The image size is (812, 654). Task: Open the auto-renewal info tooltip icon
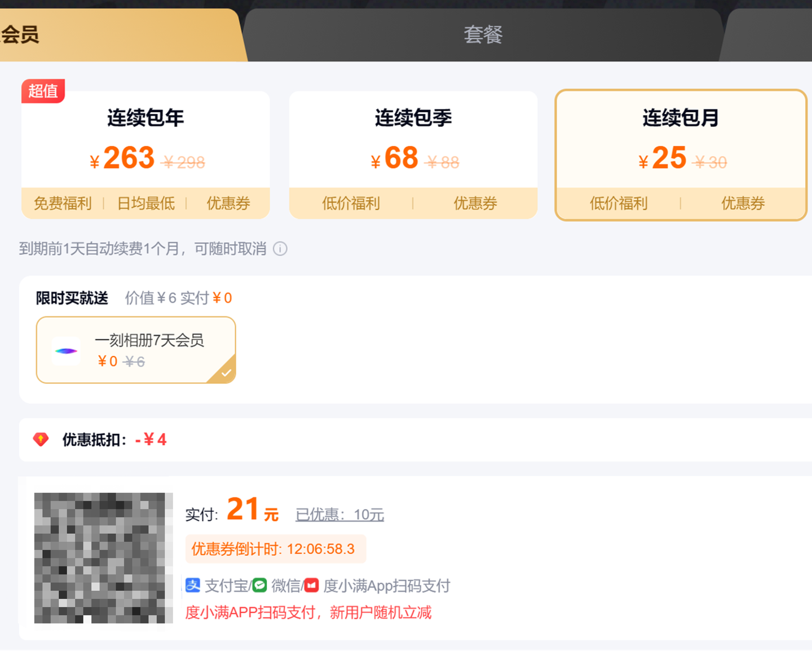[x=280, y=249]
